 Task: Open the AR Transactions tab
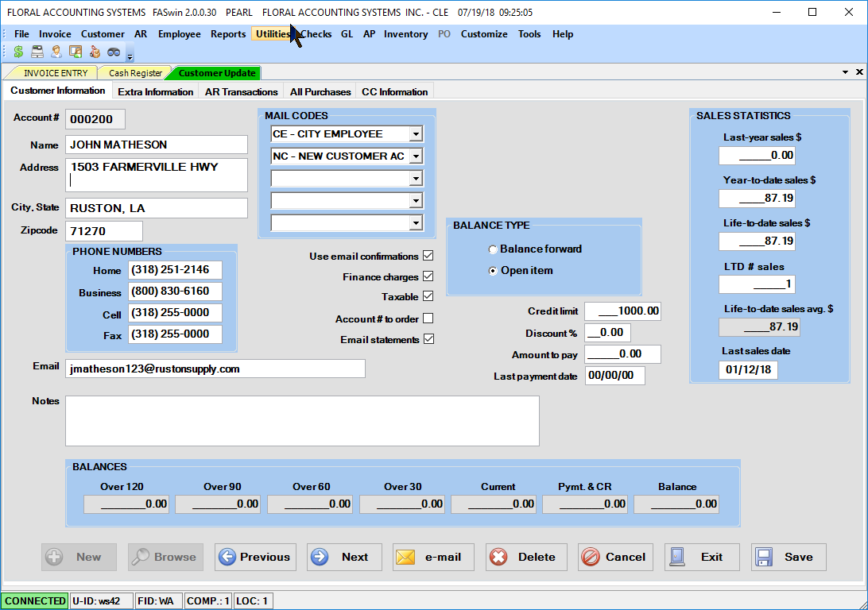pyautogui.click(x=242, y=92)
